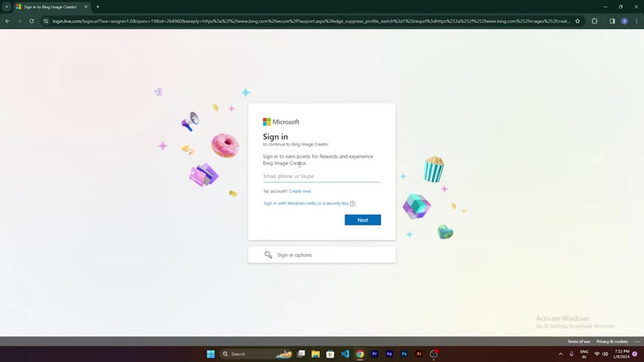Click the key icon in Sign-in options
Viewport: 644px width, 362px height.
268,255
